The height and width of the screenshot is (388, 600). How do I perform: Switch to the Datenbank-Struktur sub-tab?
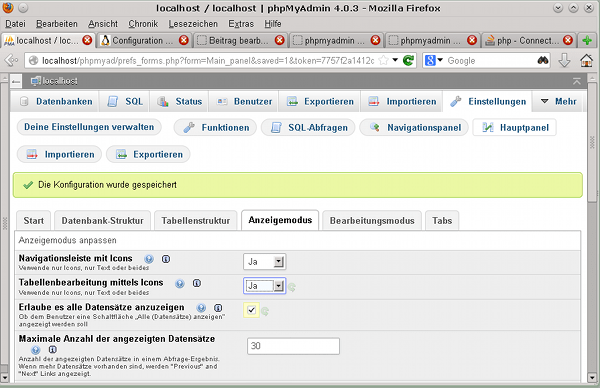(103, 221)
